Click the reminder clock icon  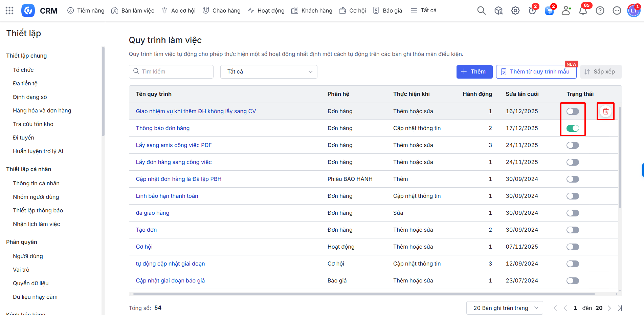(532, 10)
